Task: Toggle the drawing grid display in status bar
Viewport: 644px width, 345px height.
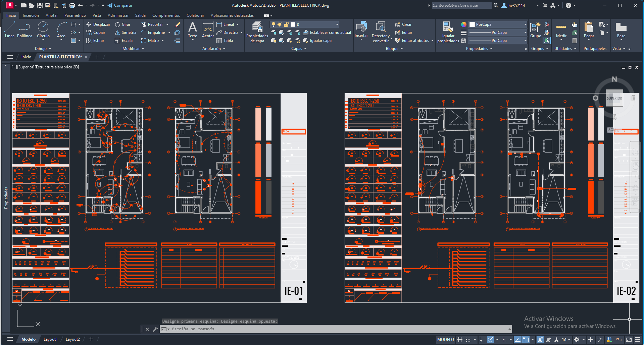Action: point(460,340)
